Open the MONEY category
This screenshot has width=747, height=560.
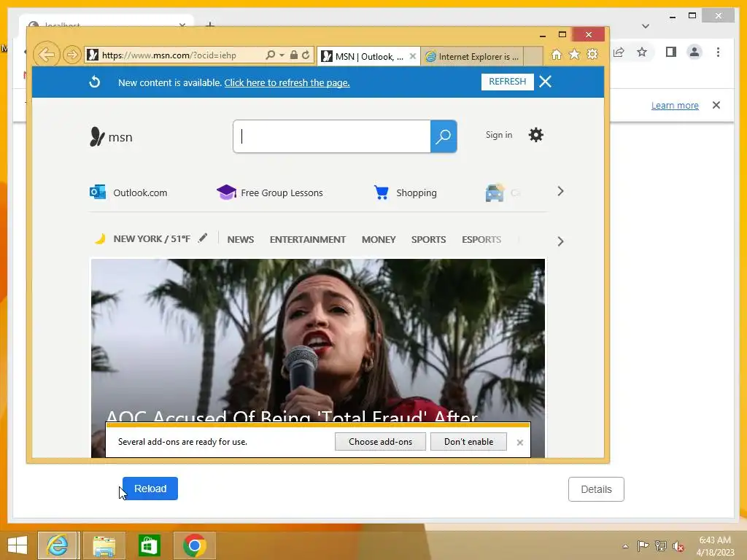click(x=379, y=239)
